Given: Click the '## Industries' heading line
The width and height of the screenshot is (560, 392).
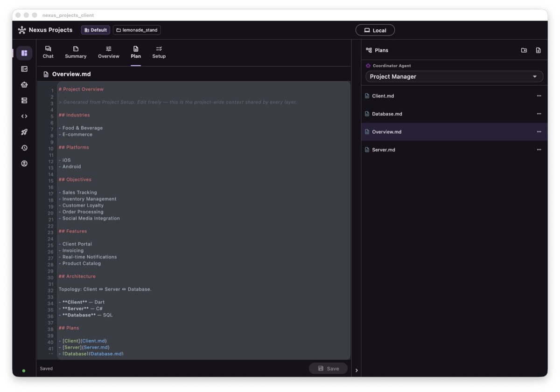Looking at the screenshot, I should (x=74, y=115).
